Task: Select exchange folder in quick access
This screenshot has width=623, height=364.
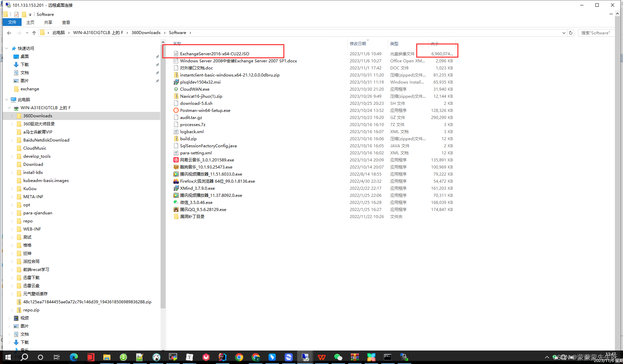Action: 30,89
